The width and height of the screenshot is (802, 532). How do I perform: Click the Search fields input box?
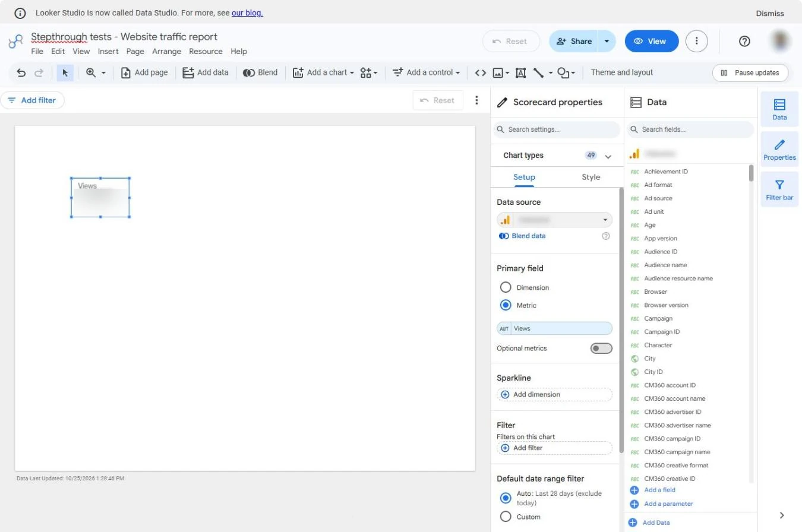[691, 129]
